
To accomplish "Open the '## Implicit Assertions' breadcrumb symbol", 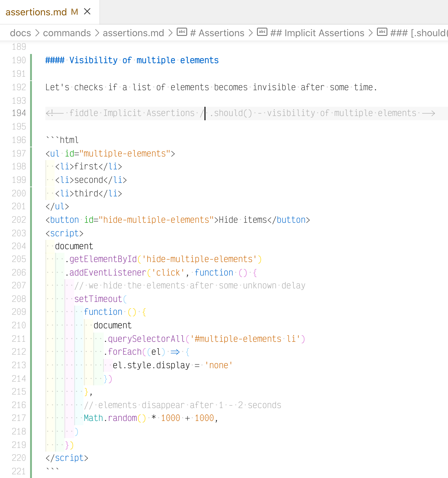I will click(317, 33).
